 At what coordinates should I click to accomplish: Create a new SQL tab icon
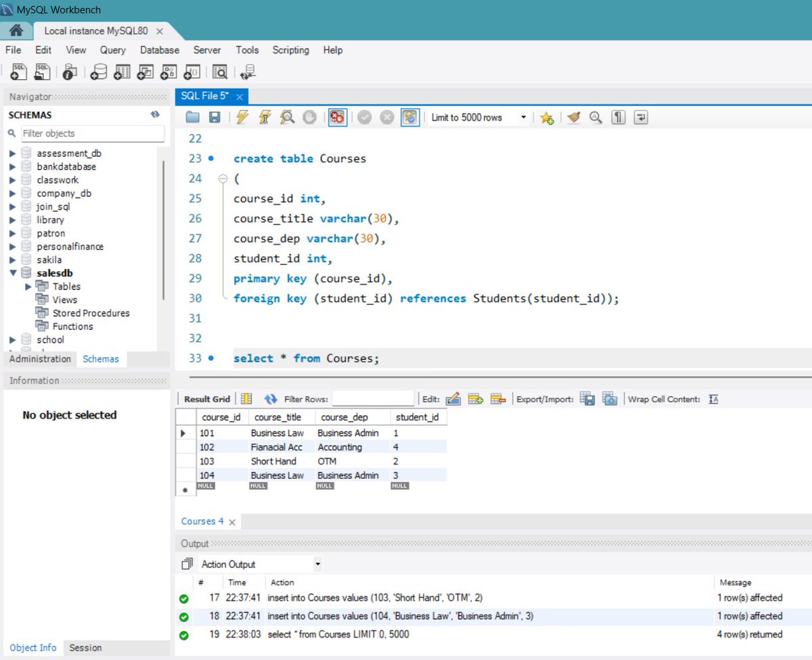18,71
